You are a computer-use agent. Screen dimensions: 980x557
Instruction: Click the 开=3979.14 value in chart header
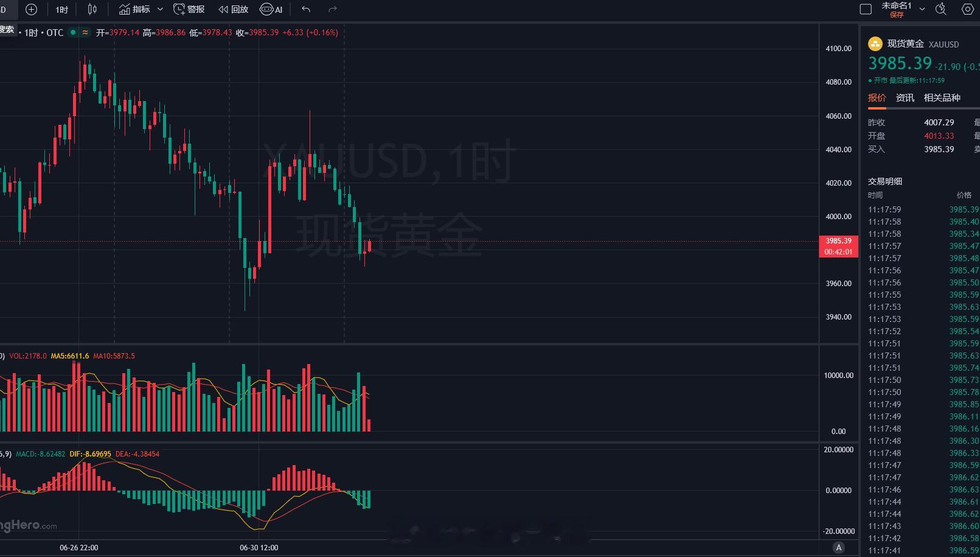click(x=117, y=32)
